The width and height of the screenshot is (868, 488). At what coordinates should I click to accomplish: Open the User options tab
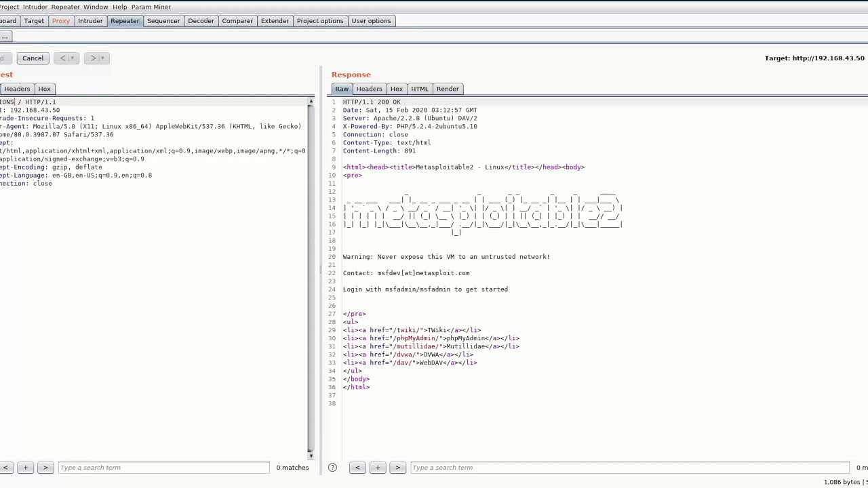371,21
